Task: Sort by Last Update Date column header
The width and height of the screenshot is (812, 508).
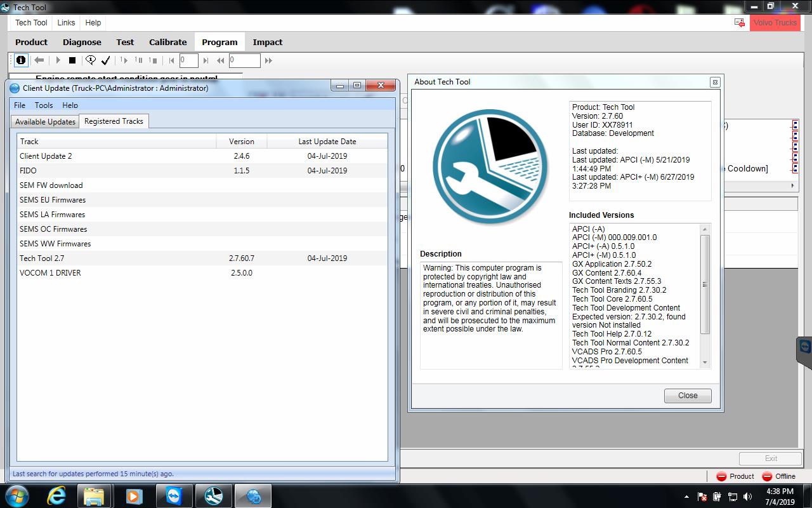Action: 327,142
